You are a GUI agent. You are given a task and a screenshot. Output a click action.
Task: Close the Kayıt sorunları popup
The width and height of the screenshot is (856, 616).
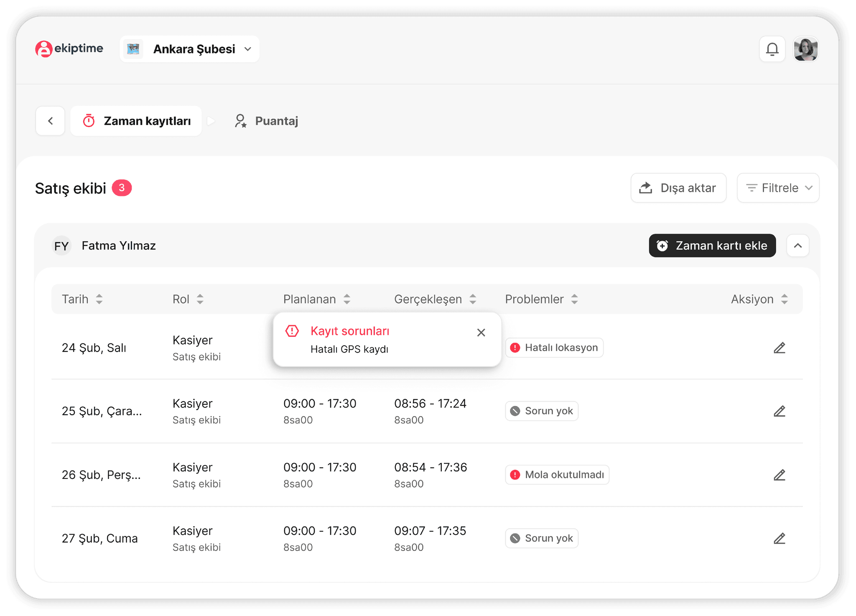(x=481, y=332)
